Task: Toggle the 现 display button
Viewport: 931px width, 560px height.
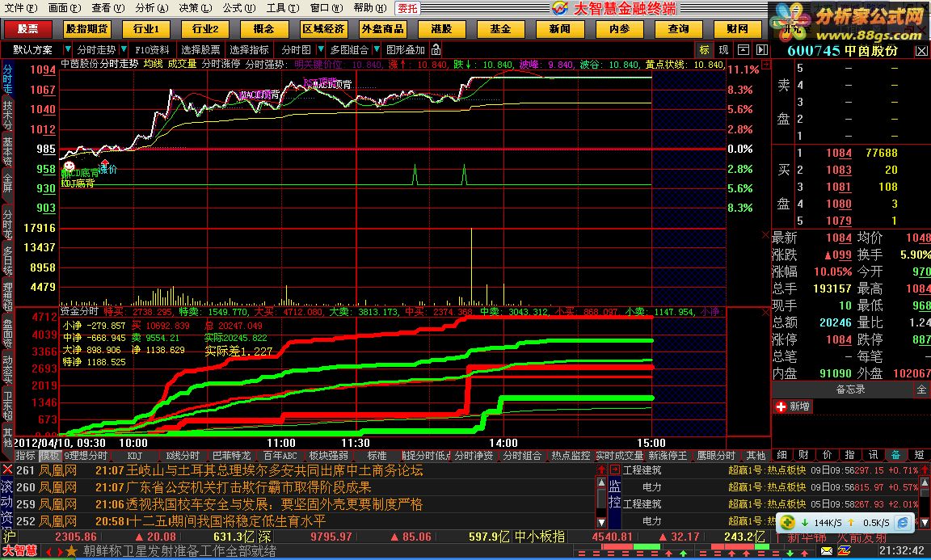Action: (x=724, y=50)
